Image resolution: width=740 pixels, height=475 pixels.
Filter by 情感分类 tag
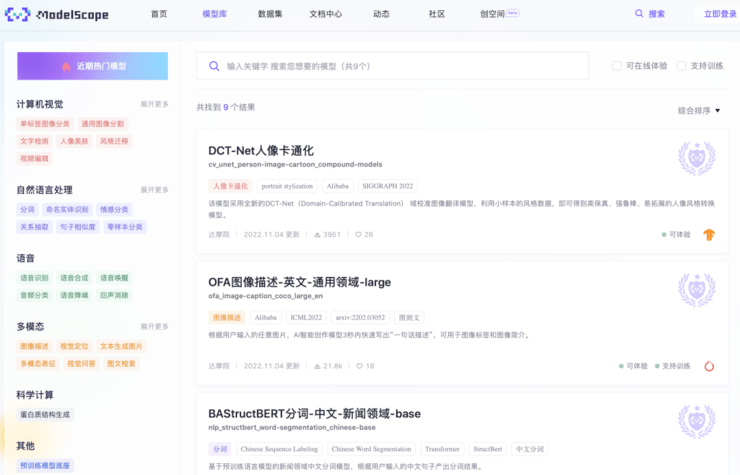114,210
